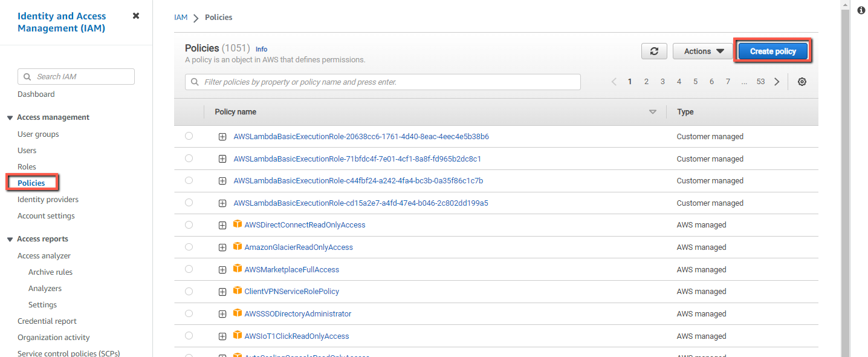
Task: Click AWSSSODirectoryAdministrator orange box icon
Action: tap(238, 313)
